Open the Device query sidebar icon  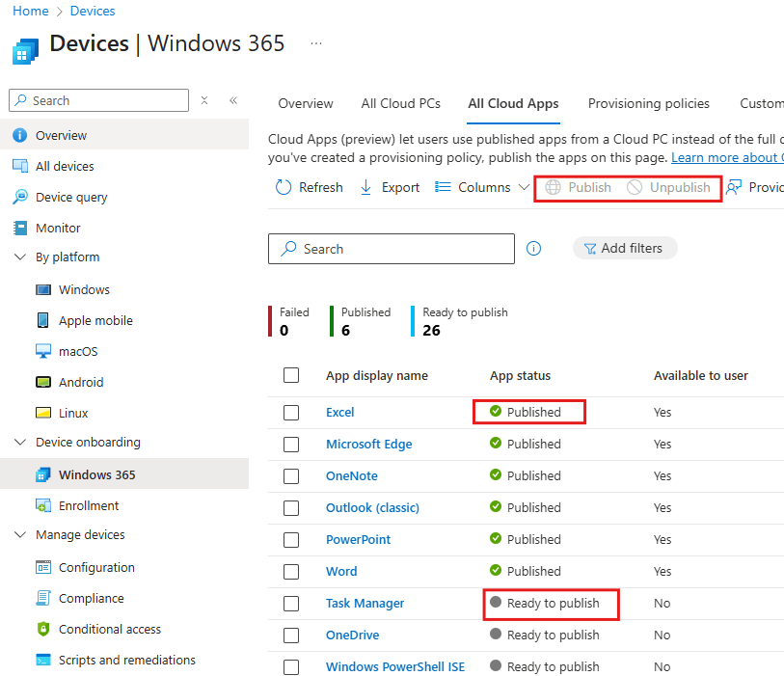tap(20, 198)
